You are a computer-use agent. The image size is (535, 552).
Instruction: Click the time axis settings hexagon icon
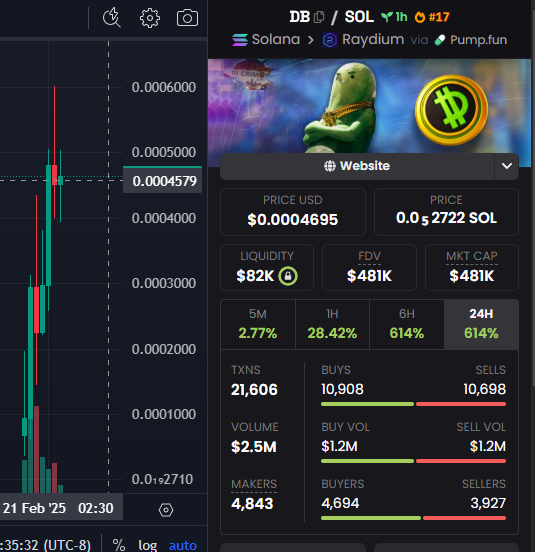pyautogui.click(x=166, y=509)
